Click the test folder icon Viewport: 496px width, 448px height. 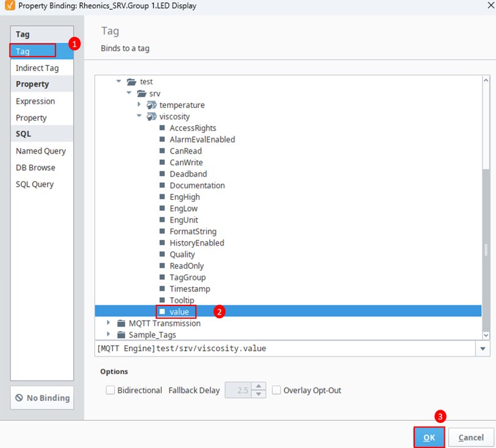tap(131, 82)
